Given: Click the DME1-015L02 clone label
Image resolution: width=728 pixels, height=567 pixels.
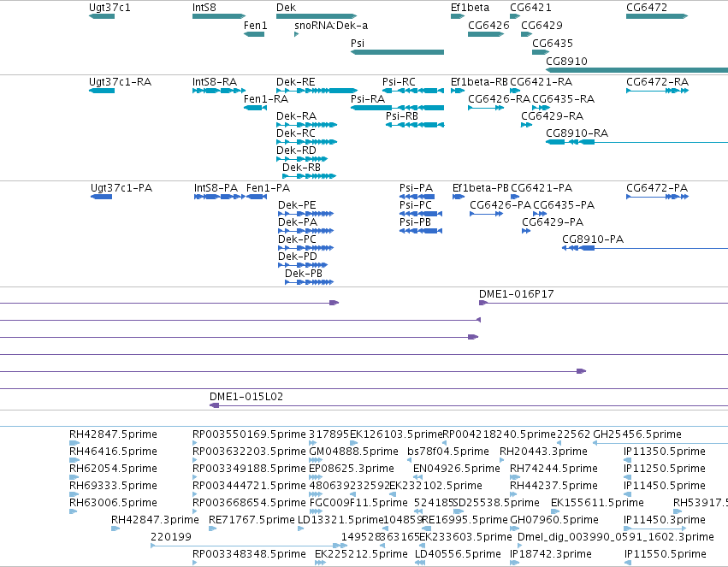Looking at the screenshot, I should tap(246, 397).
